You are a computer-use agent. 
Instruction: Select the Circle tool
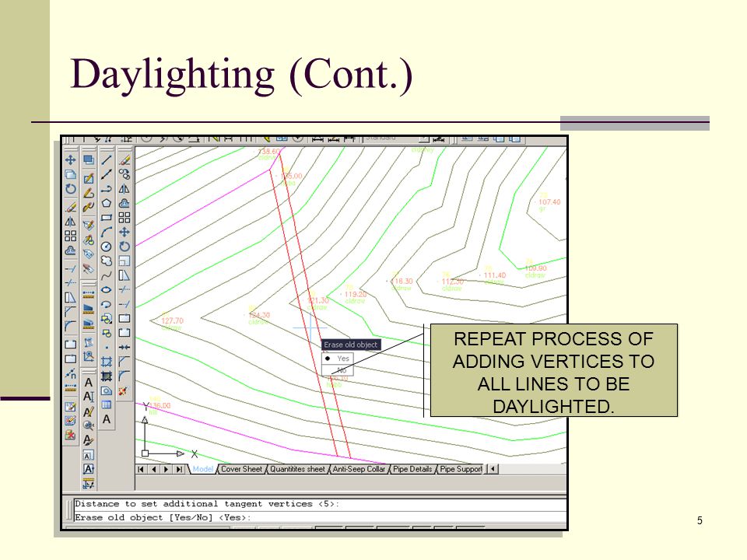107,247
